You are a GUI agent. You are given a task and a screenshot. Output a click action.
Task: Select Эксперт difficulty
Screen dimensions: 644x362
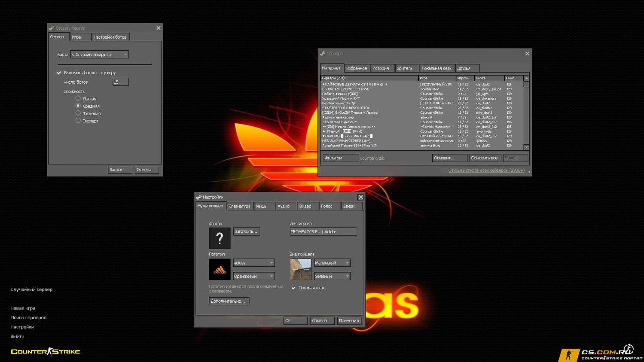pyautogui.click(x=78, y=121)
